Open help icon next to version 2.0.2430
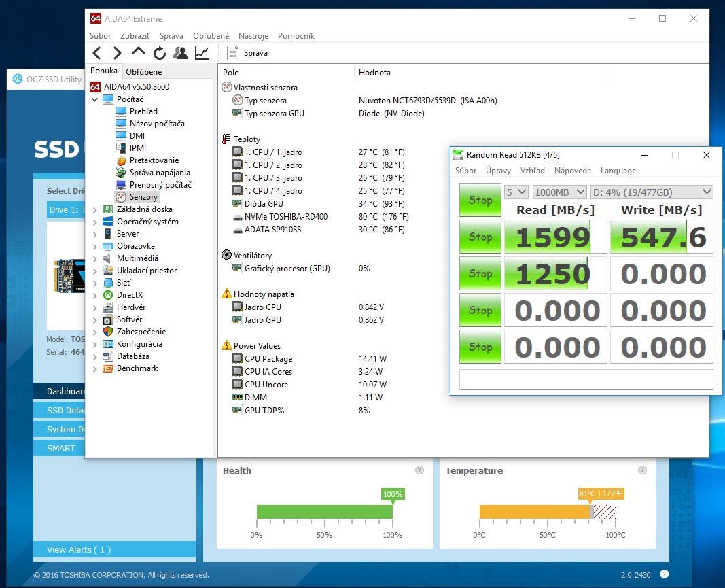The width and height of the screenshot is (725, 588). pos(665,574)
